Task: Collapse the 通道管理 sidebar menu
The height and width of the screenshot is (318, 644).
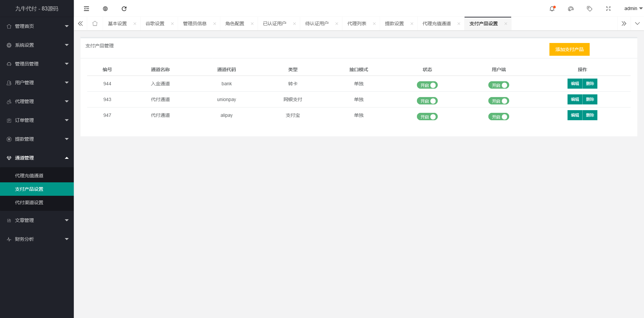Action: 37,158
